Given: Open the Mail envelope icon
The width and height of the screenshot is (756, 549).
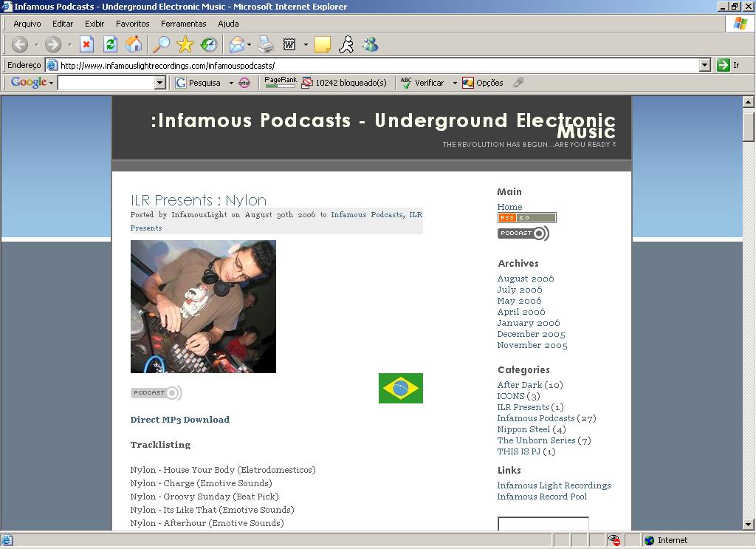Looking at the screenshot, I should (237, 45).
